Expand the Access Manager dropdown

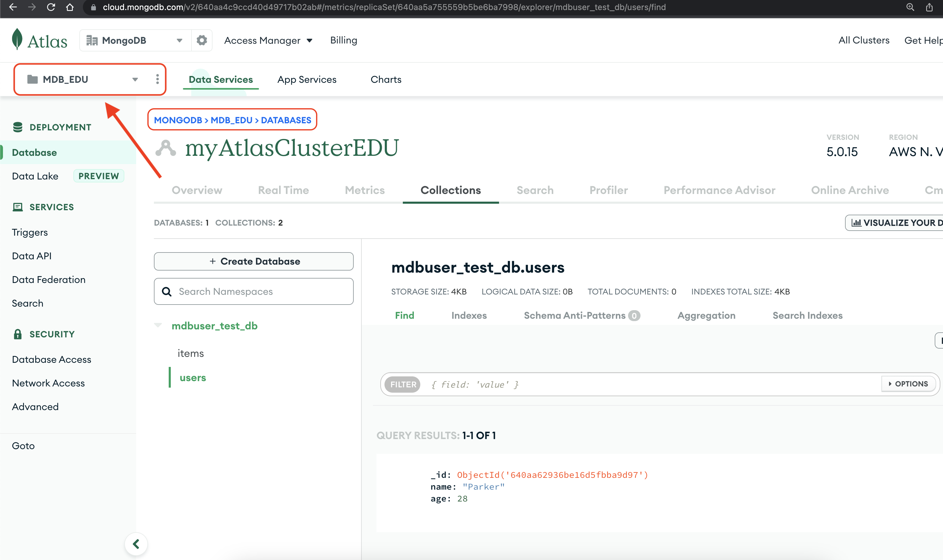tap(268, 41)
